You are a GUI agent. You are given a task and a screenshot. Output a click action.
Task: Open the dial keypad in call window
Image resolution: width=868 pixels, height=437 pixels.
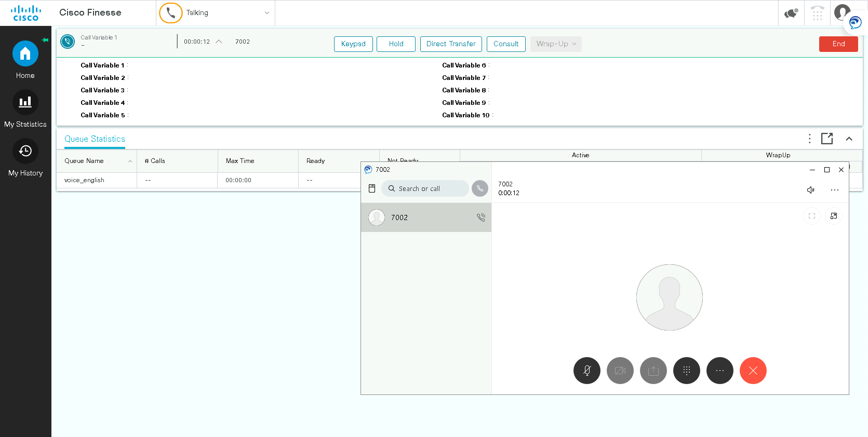686,371
